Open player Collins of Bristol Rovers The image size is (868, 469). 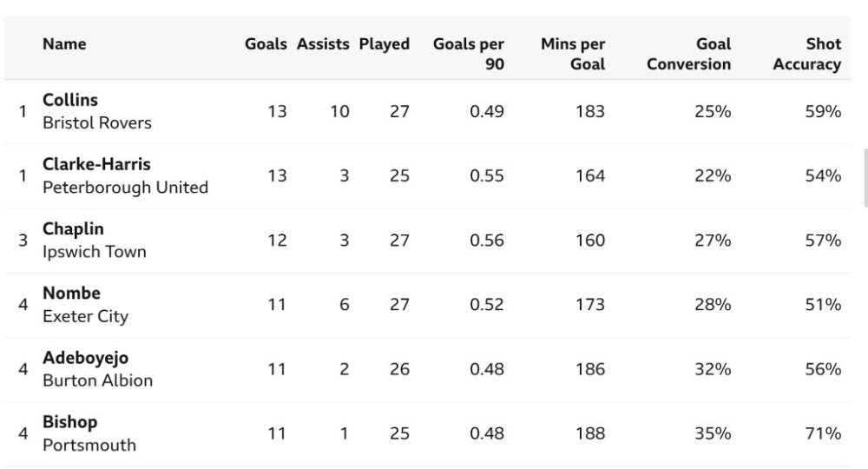pyautogui.click(x=70, y=100)
